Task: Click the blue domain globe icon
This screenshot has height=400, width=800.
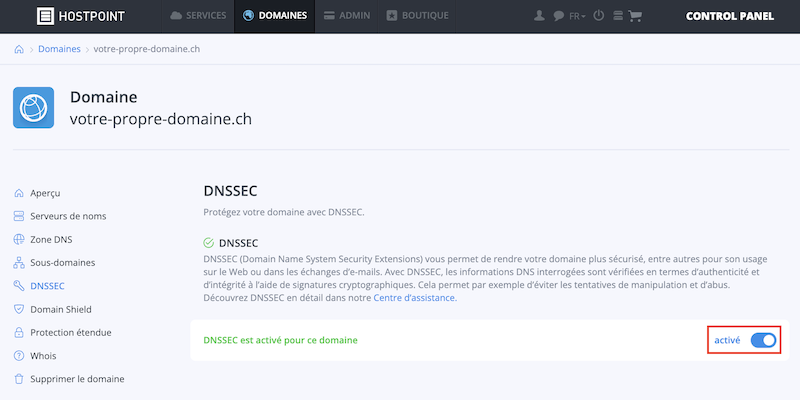Action: click(34, 108)
